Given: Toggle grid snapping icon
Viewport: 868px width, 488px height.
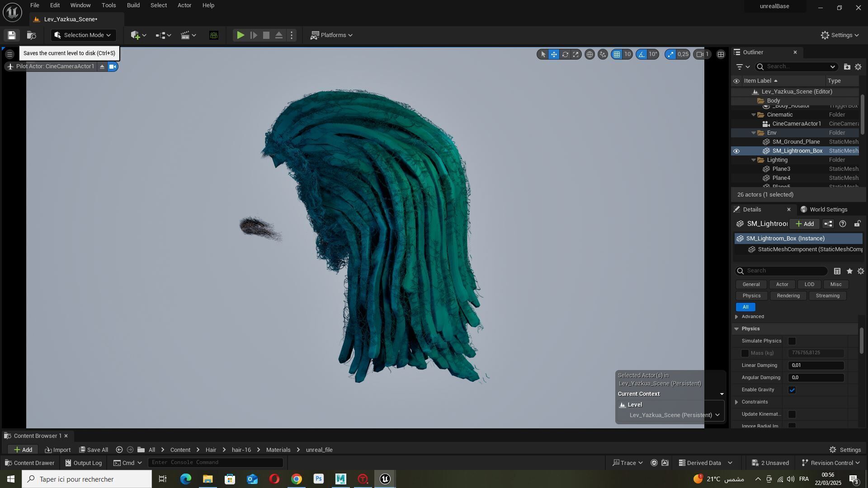Looking at the screenshot, I should pos(617,54).
